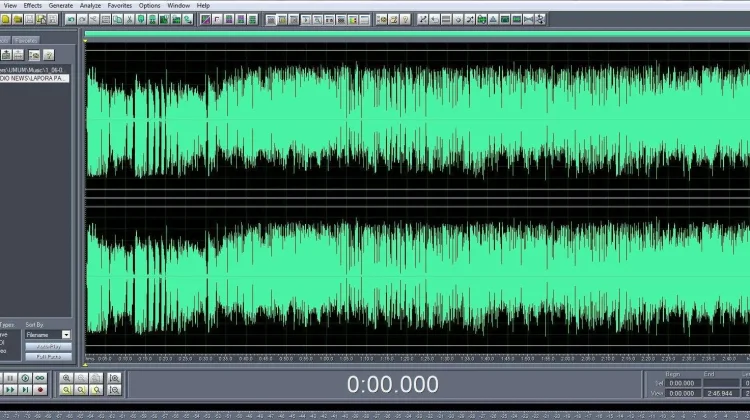Create a new file with the yellow page icon
This screenshot has height=420, width=750.
6,20
